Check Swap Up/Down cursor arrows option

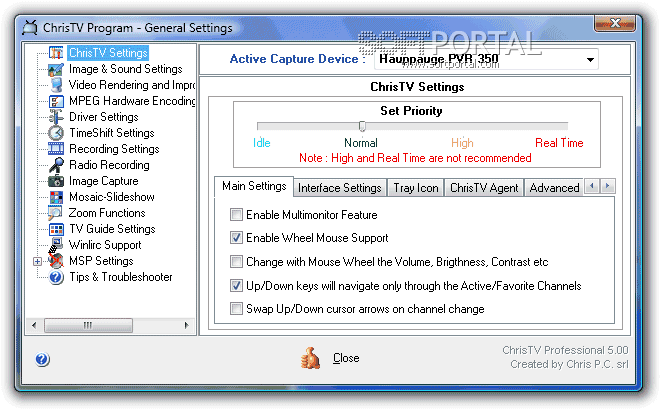[x=236, y=309]
